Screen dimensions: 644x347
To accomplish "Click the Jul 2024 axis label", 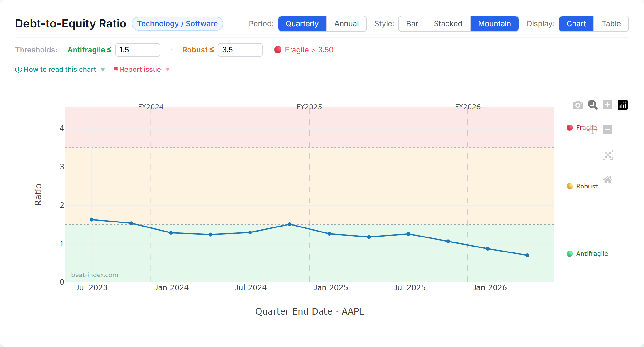I will point(251,287).
